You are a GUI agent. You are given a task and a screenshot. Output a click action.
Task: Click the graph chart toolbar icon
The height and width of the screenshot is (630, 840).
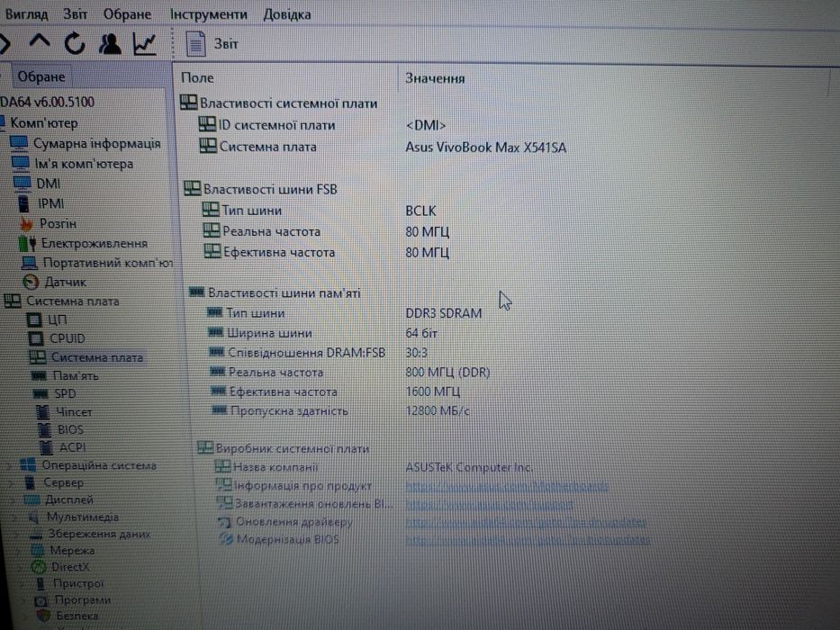pyautogui.click(x=145, y=44)
